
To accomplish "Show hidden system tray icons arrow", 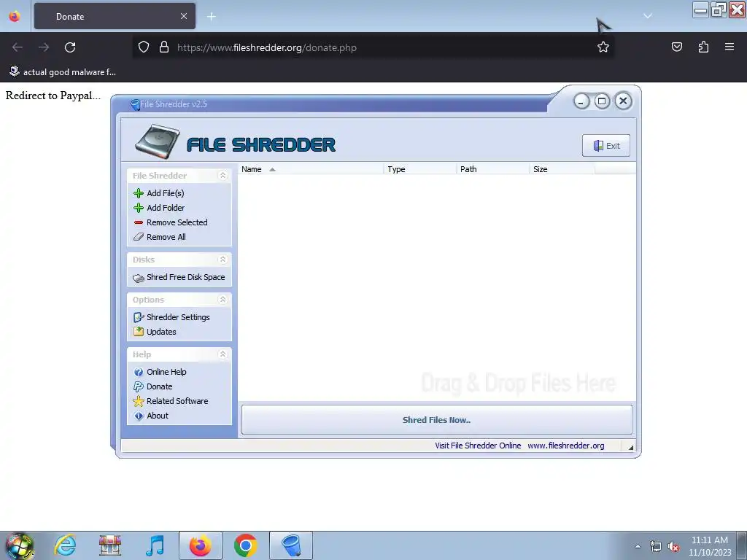I will pyautogui.click(x=638, y=546).
